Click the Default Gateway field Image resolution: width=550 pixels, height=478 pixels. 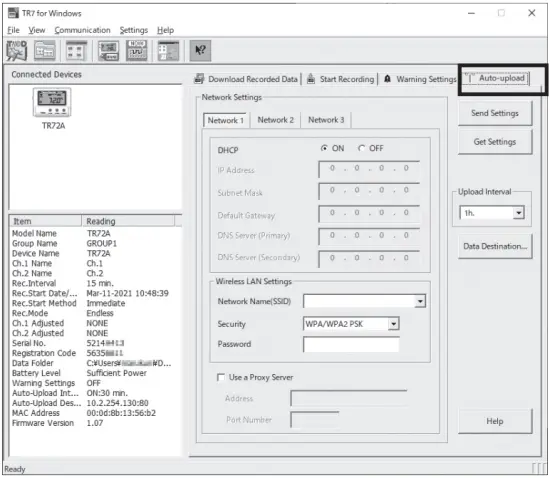point(369,214)
